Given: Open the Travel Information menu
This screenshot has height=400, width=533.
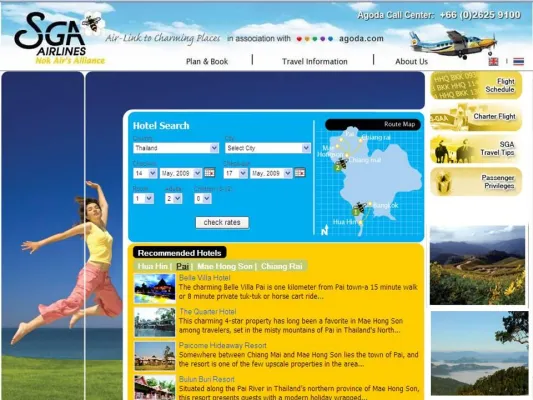Looking at the screenshot, I should 314,62.
